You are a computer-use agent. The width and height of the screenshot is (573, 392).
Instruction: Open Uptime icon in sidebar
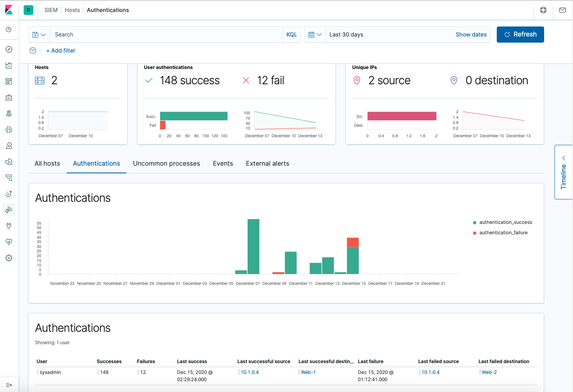click(x=9, y=194)
